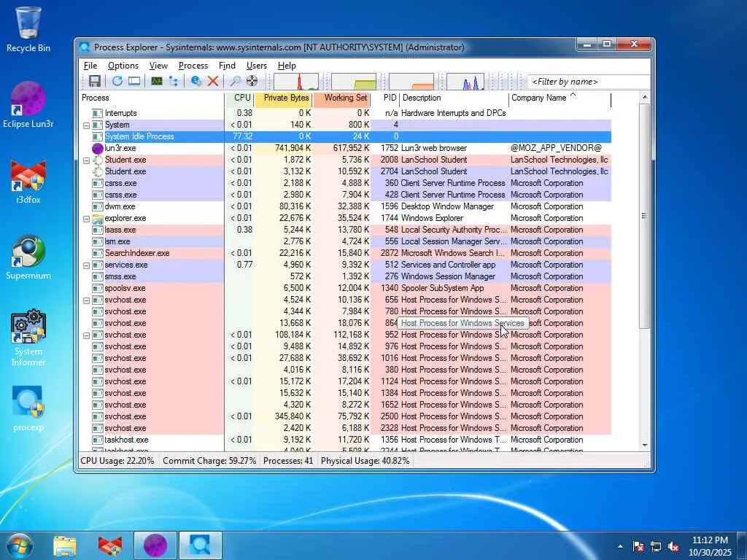Viewport: 747px width, 560px height.
Task: Click the r3dfox taskbar icon
Action: coord(110,545)
